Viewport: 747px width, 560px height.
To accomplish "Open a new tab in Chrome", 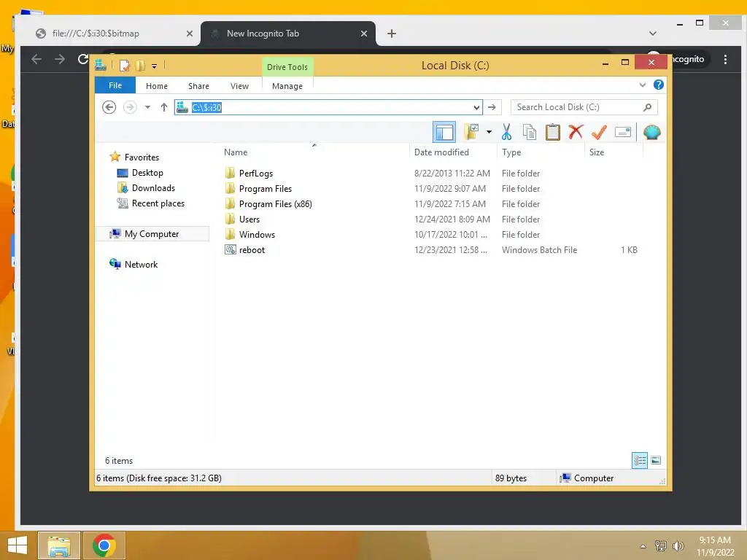I will (392, 34).
